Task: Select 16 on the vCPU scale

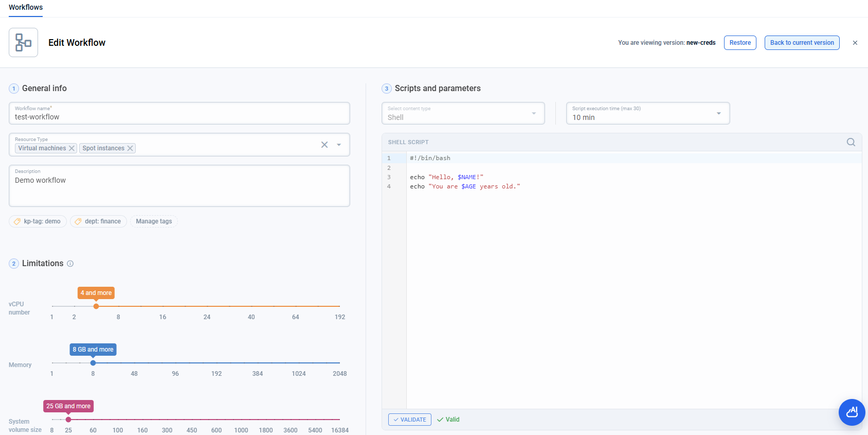Action: tap(162, 317)
